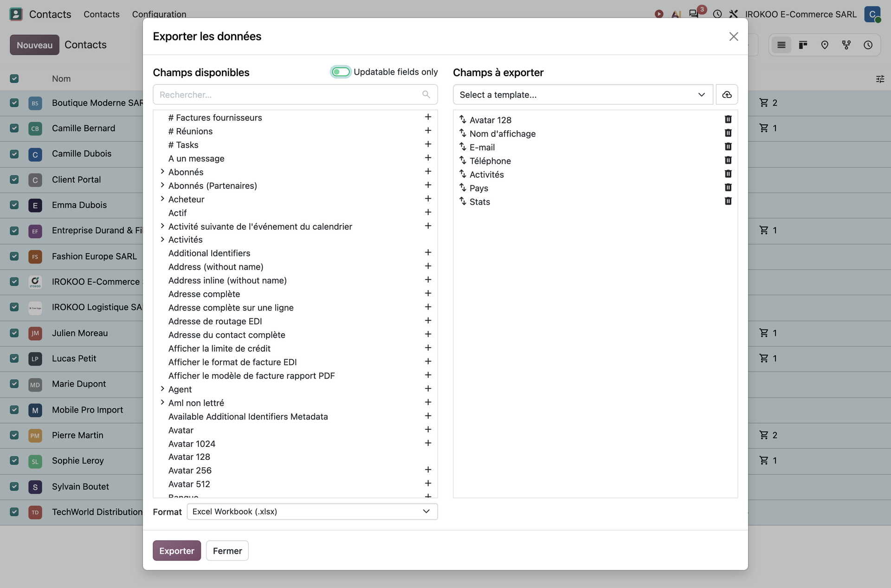Viewport: 891px width, 588px height.
Task: Click the Exporter button
Action: click(177, 550)
